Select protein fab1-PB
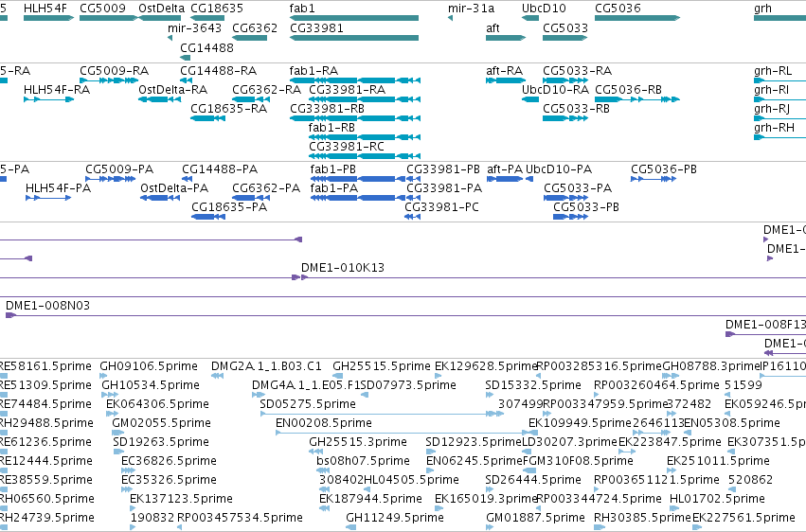The height and width of the screenshot is (532, 806). tap(333, 168)
